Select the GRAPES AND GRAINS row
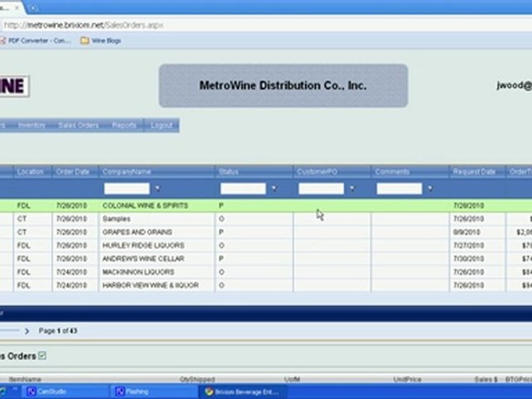This screenshot has height=399, width=532. click(x=266, y=232)
